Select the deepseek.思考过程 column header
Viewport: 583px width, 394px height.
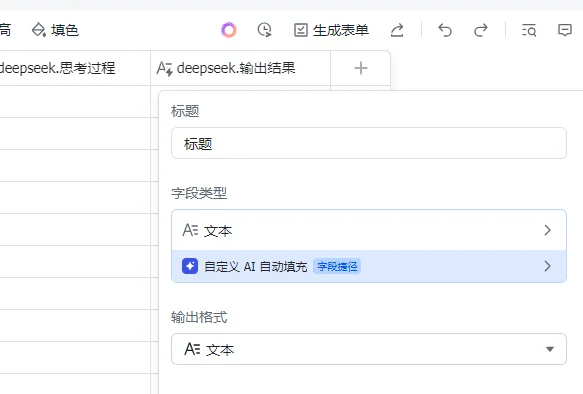(x=74, y=68)
